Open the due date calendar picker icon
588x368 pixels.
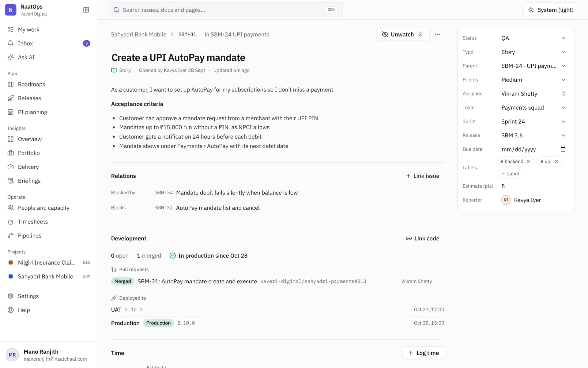click(563, 149)
